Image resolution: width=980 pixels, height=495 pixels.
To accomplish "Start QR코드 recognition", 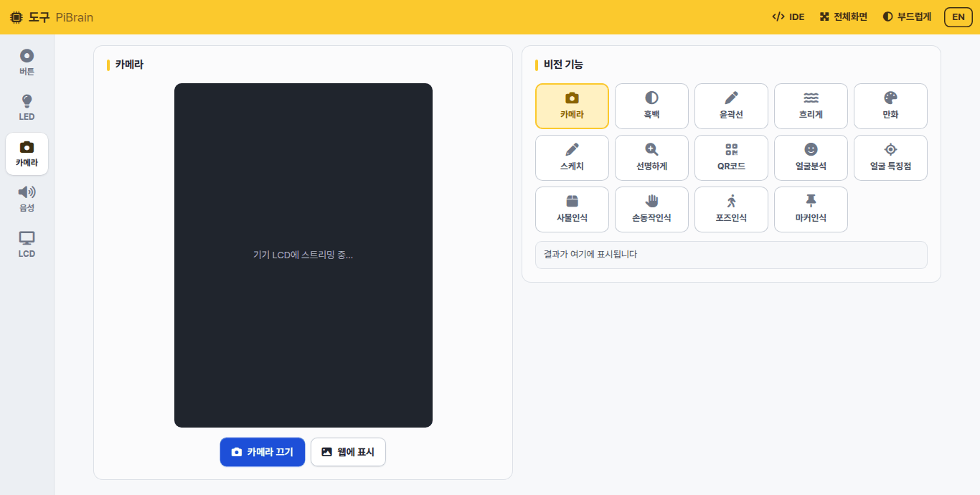I will pos(731,158).
